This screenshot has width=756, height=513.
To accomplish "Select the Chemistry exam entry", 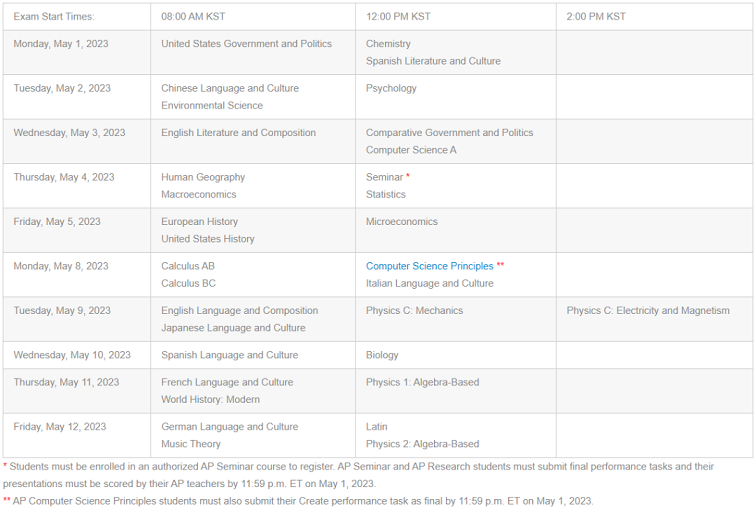I will click(x=388, y=44).
